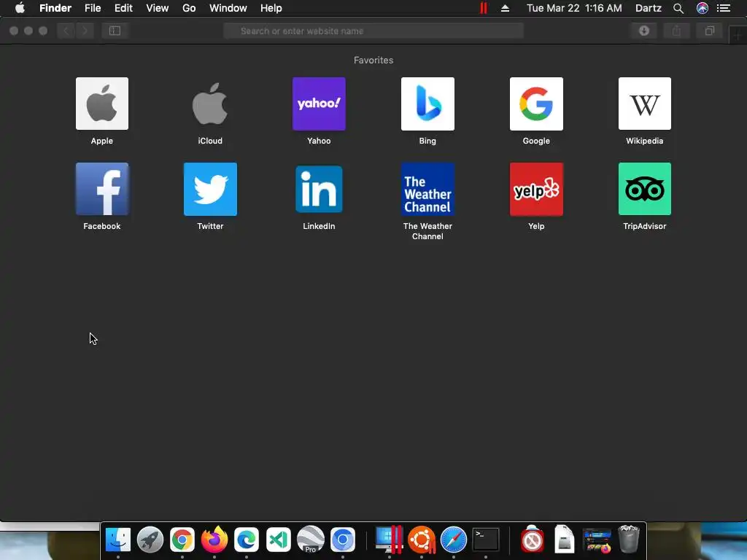Open the document file in Dock
This screenshot has width=747, height=560.
click(x=564, y=540)
